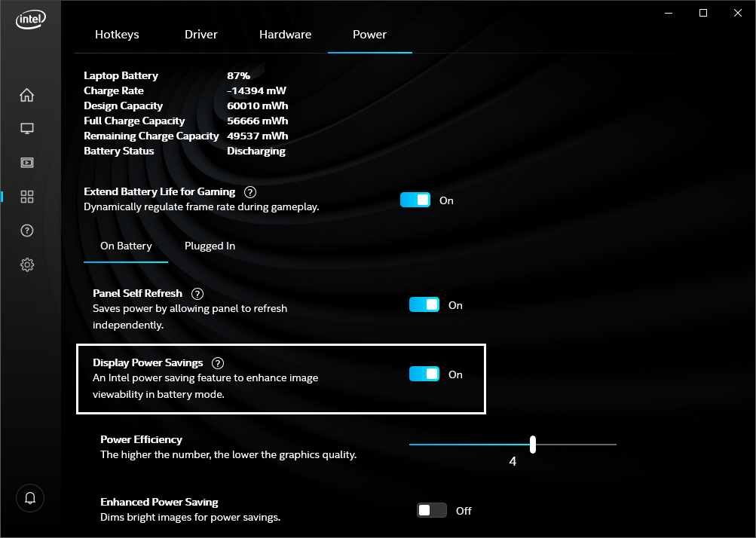The width and height of the screenshot is (756, 538).
Task: Turn off Extend Battery Life for Gaming
Action: click(x=415, y=200)
